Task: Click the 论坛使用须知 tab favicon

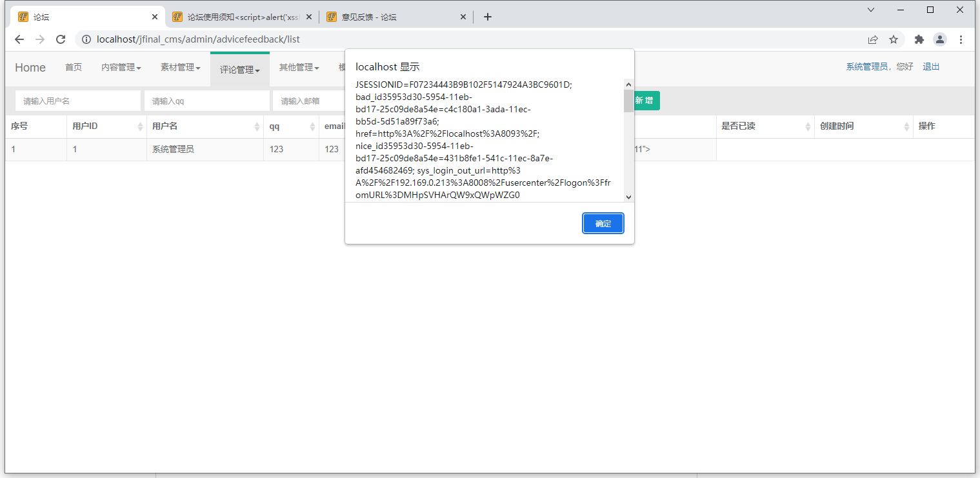Action: click(x=177, y=17)
